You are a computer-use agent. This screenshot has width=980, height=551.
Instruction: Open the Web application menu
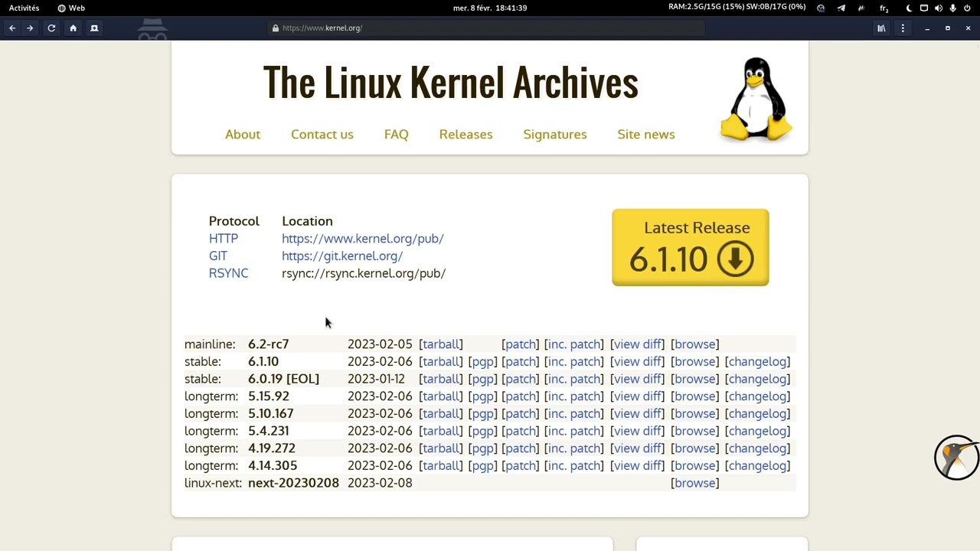coord(71,8)
